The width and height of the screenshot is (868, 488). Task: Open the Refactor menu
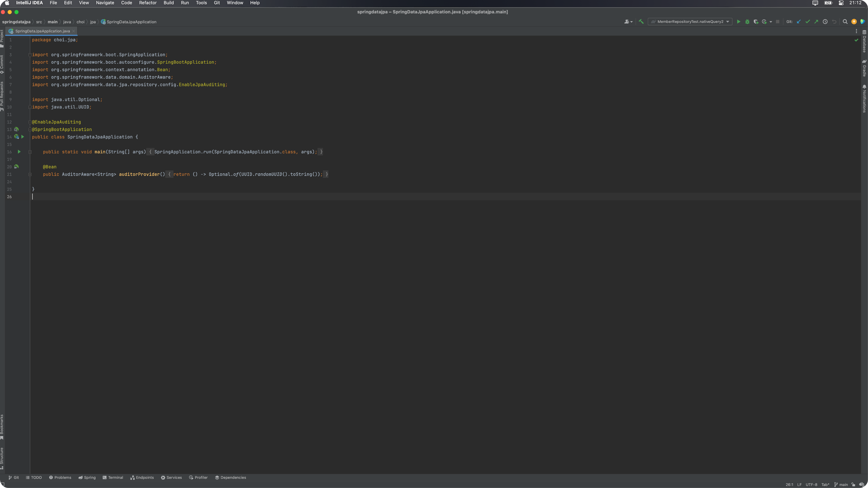pos(148,3)
